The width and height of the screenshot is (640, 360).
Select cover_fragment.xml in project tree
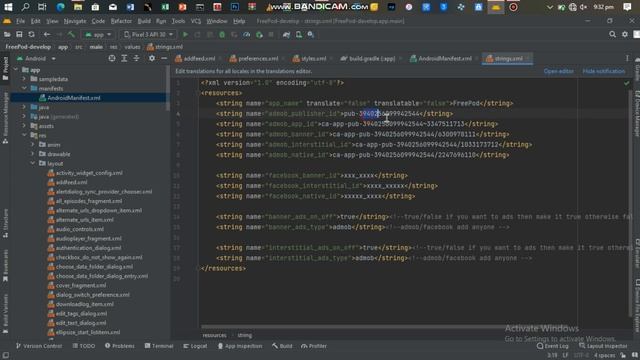coord(81,285)
